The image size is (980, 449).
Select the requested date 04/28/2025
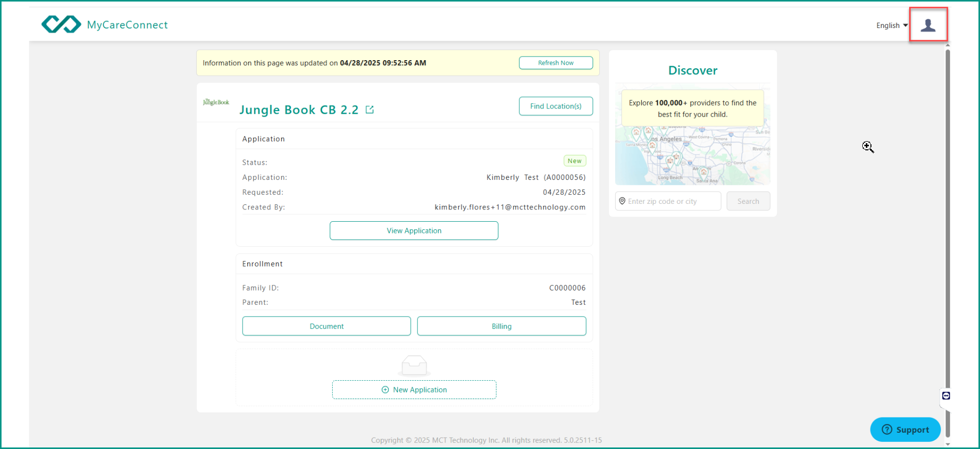564,192
